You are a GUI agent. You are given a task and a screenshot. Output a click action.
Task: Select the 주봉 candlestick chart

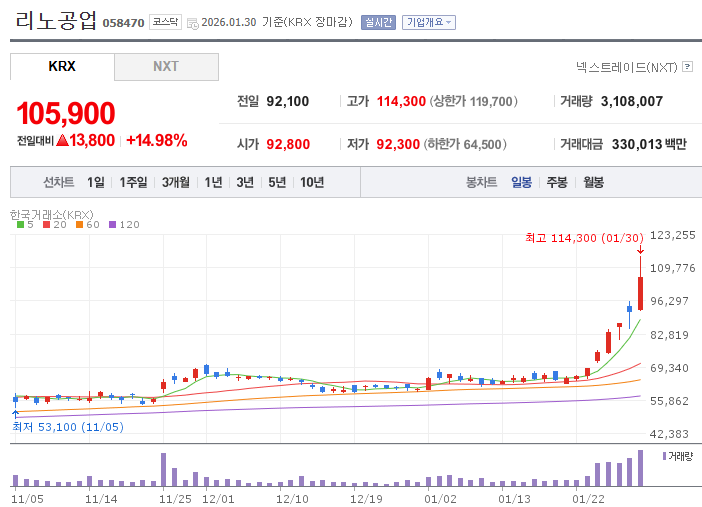[x=557, y=182]
